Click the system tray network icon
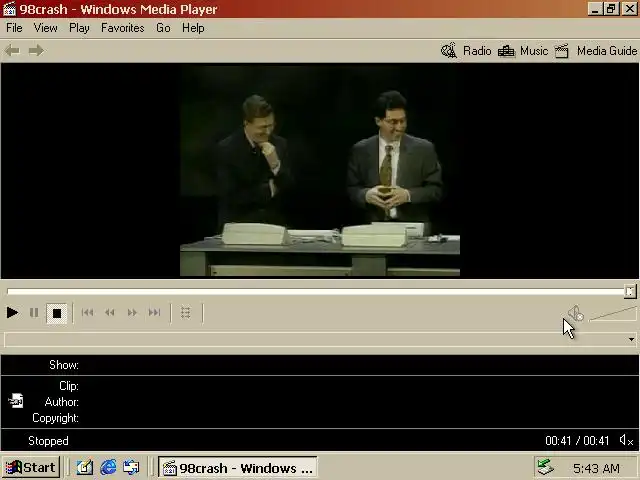This screenshot has height=480, width=640. (545, 467)
